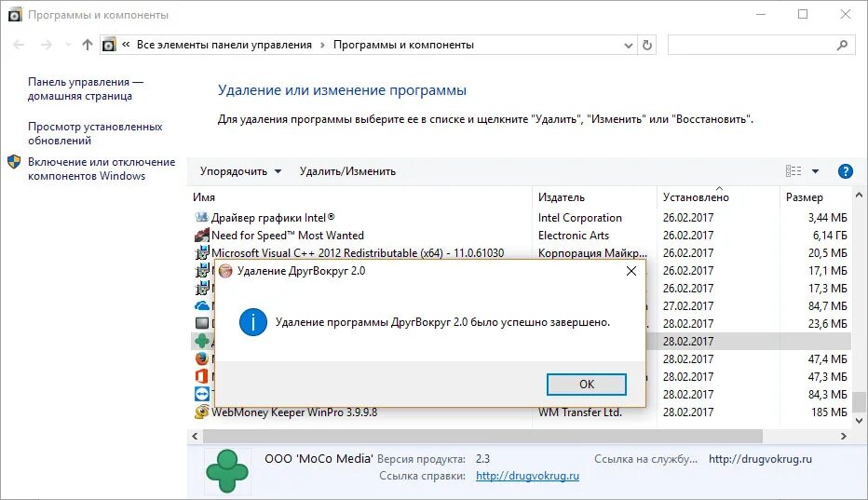Open recent locations dropdown next to arrows
Image resolution: width=868 pixels, height=500 pixels.
[68, 45]
